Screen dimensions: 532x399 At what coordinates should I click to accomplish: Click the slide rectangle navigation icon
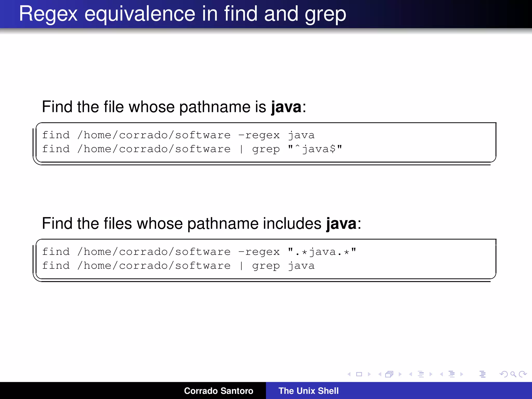coord(359,374)
